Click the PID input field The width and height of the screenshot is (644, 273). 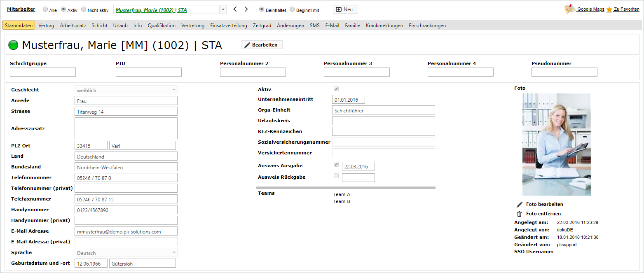(149, 72)
